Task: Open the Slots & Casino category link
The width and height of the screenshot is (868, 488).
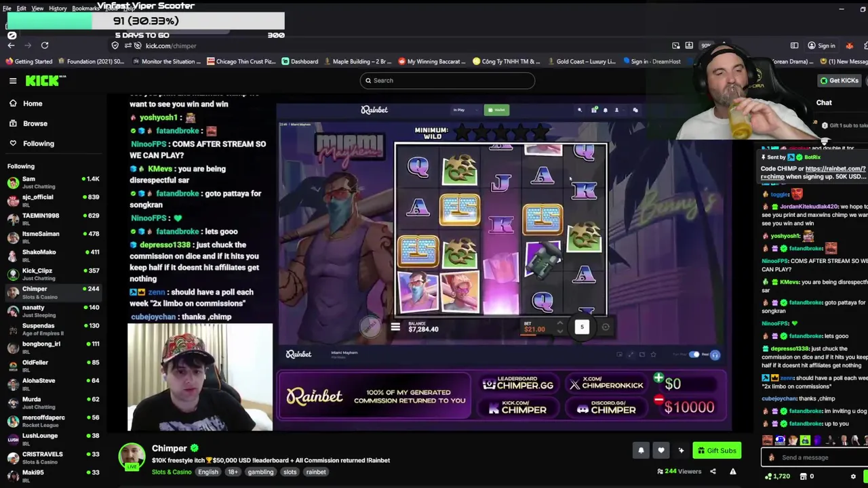Action: [x=172, y=472]
